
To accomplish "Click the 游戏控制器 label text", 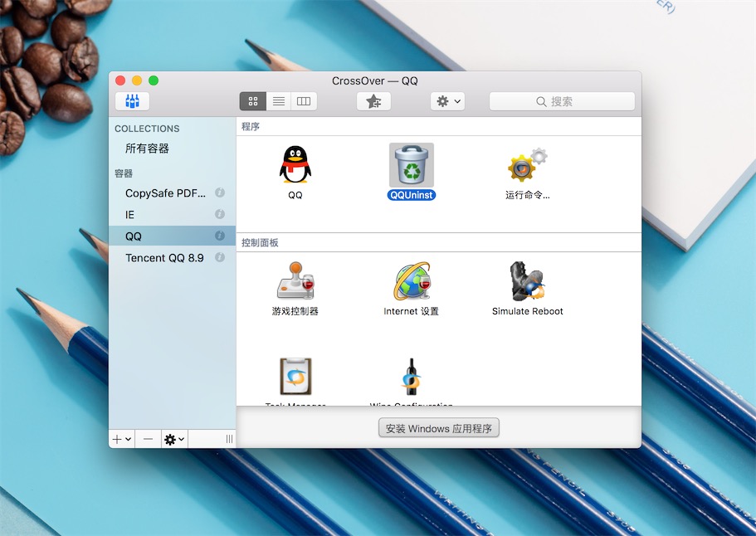I will [295, 311].
